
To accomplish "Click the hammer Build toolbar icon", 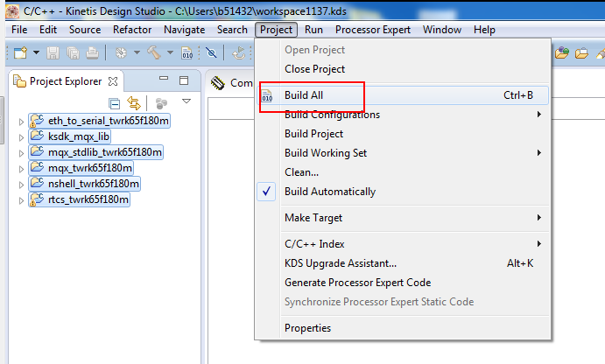I will tap(154, 52).
